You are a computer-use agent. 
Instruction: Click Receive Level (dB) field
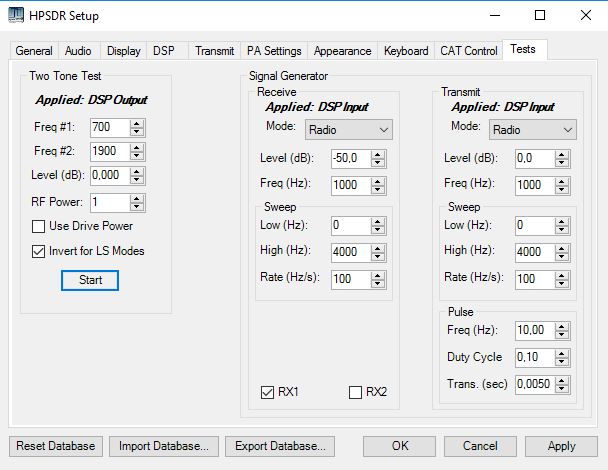pos(351,159)
